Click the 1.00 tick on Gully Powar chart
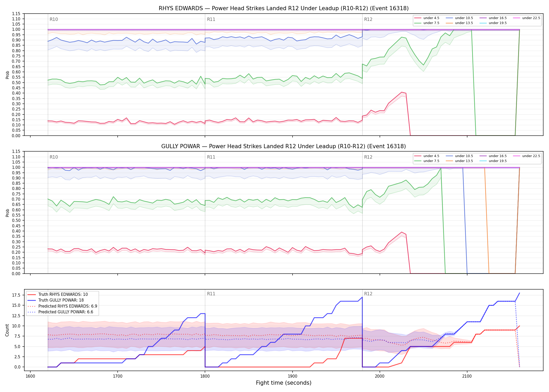This screenshot has height=392, width=549. 16,168
